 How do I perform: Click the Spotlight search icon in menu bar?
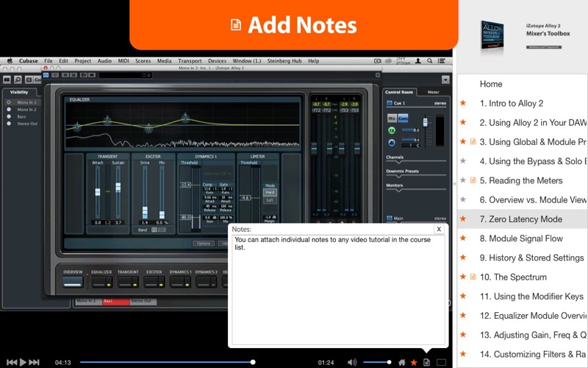click(430, 61)
